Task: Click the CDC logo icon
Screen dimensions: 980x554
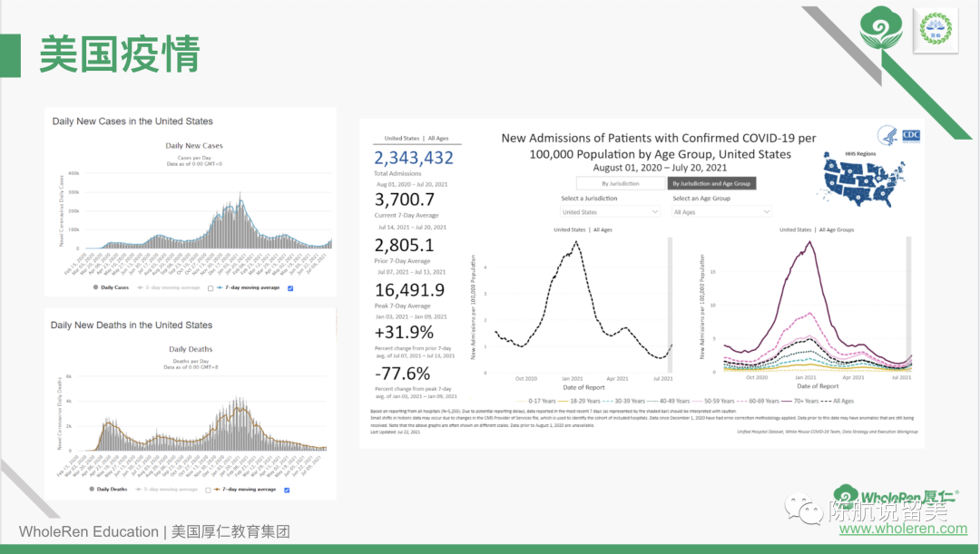Action: pyautogui.click(x=911, y=135)
